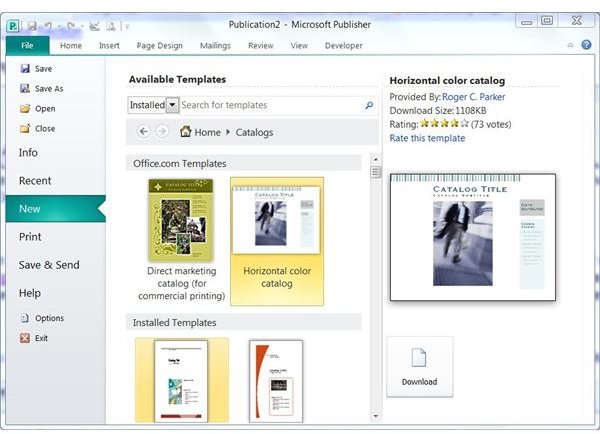Open the Customize Quick Access Toolbar arrow
This screenshot has width=600, height=434.
coord(127,26)
